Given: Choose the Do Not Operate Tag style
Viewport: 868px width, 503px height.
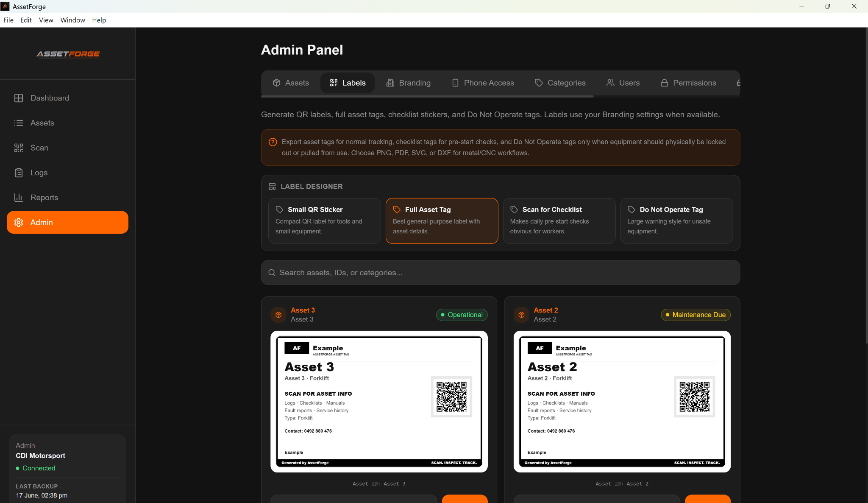Looking at the screenshot, I should tap(676, 221).
